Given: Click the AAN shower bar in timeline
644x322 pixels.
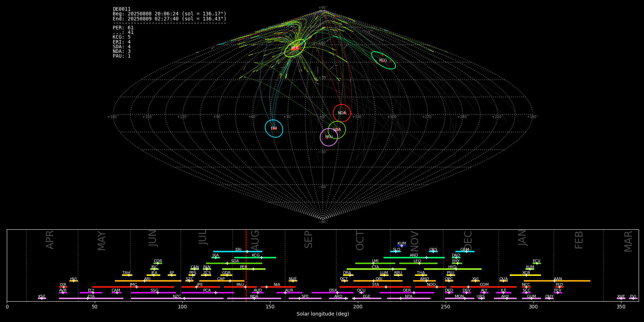Looking at the screenshot, I should [557, 281].
